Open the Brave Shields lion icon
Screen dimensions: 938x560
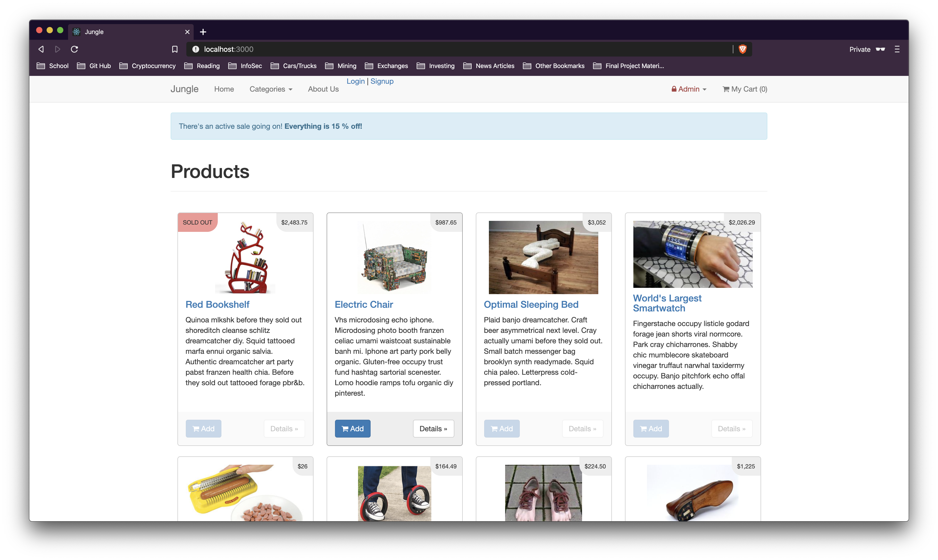[742, 49]
